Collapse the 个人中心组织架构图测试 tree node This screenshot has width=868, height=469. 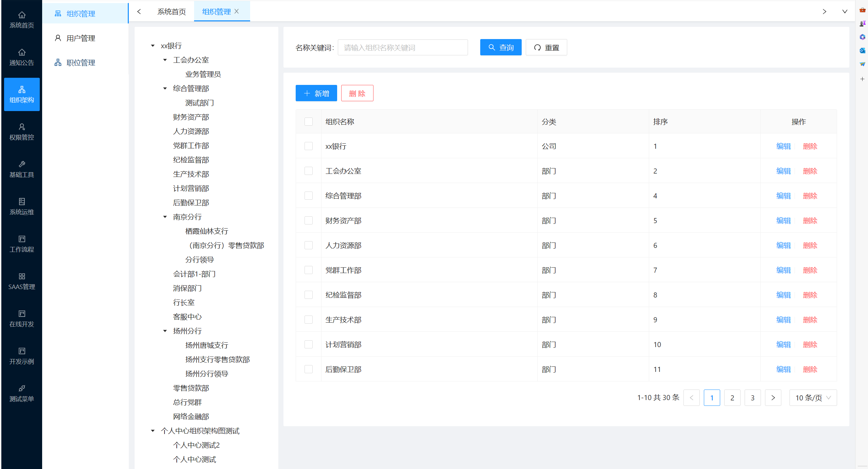[153, 431]
